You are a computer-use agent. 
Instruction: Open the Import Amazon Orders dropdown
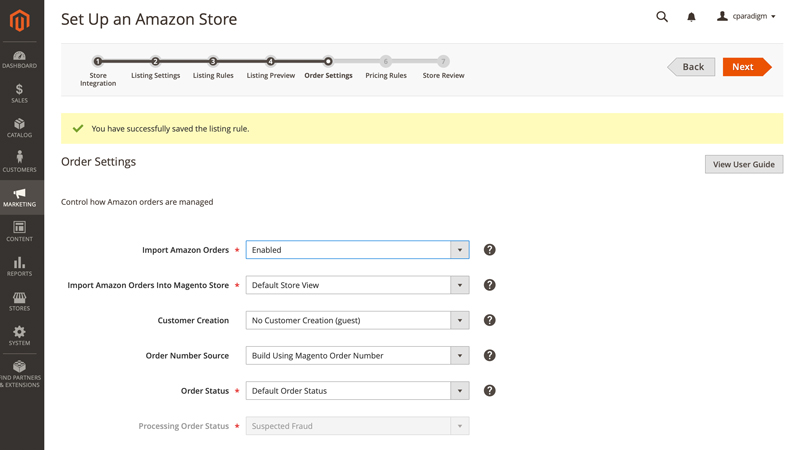[357, 249]
